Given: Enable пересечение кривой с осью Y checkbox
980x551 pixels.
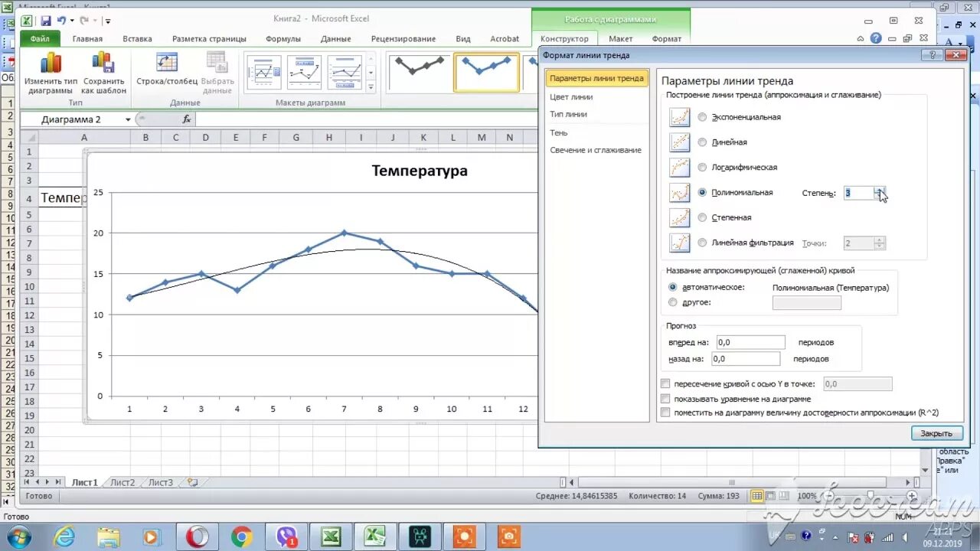Looking at the screenshot, I should pyautogui.click(x=665, y=384).
